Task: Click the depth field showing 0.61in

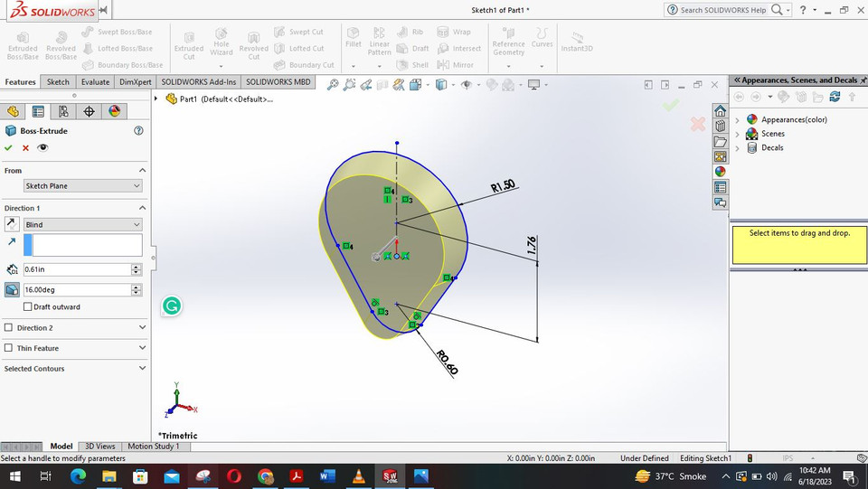Action: (77, 269)
